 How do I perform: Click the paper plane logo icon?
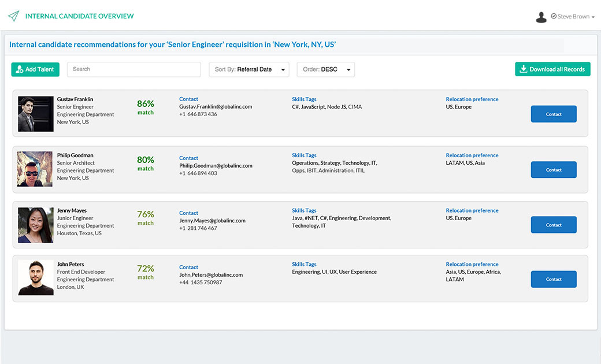click(13, 16)
